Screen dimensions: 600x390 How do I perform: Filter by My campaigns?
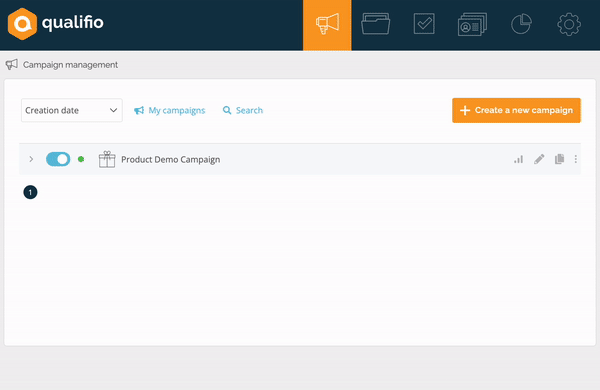tap(170, 111)
